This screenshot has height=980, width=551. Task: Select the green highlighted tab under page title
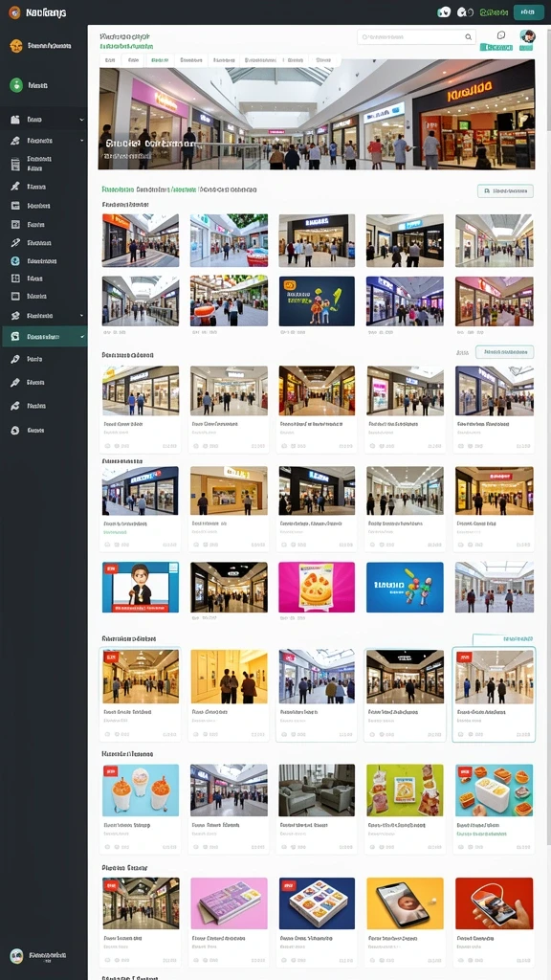160,60
